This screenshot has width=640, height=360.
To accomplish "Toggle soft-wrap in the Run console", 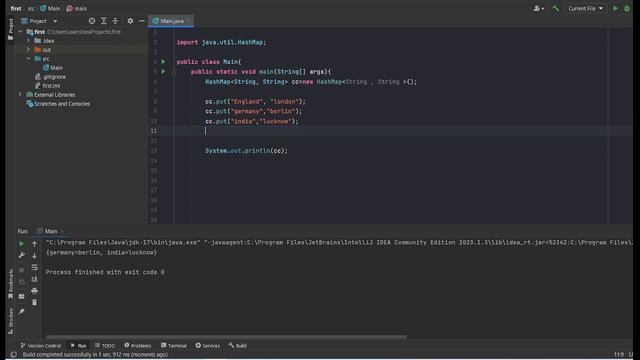I will click(34, 267).
